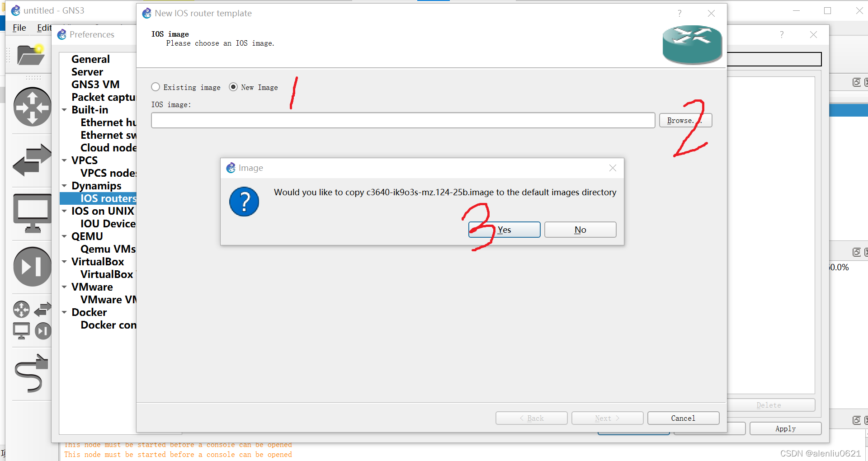Click help question mark in router template window
Viewport: 868px width, 461px height.
click(x=679, y=14)
